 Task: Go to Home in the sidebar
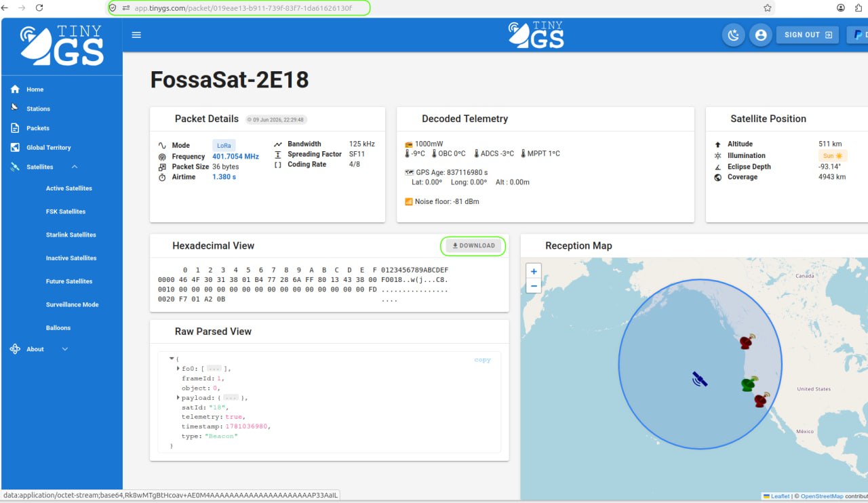coord(35,89)
